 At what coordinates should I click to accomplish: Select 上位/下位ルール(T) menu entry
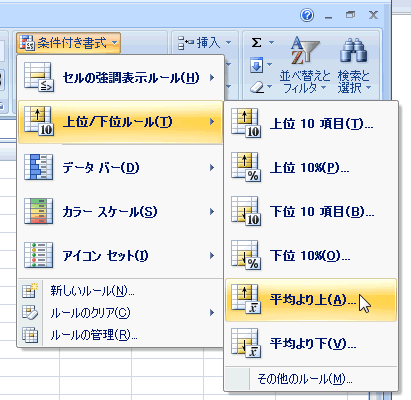120,122
